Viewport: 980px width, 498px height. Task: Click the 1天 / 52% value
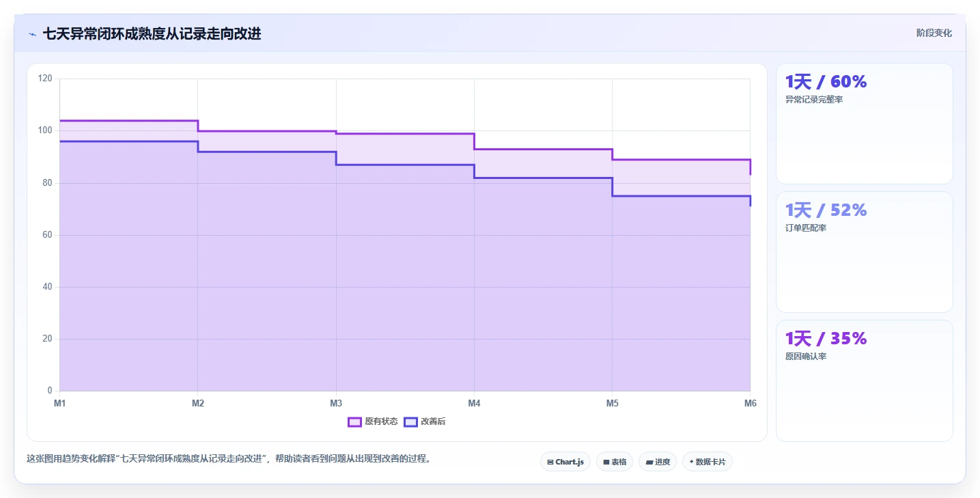[826, 210]
